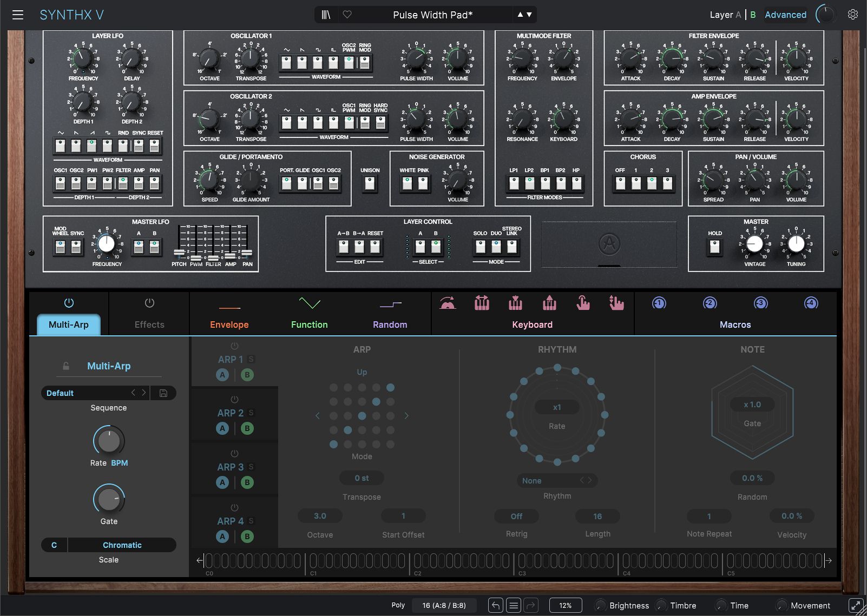Redo the last action
Screen dimensions: 867x616
pyautogui.click(x=531, y=605)
